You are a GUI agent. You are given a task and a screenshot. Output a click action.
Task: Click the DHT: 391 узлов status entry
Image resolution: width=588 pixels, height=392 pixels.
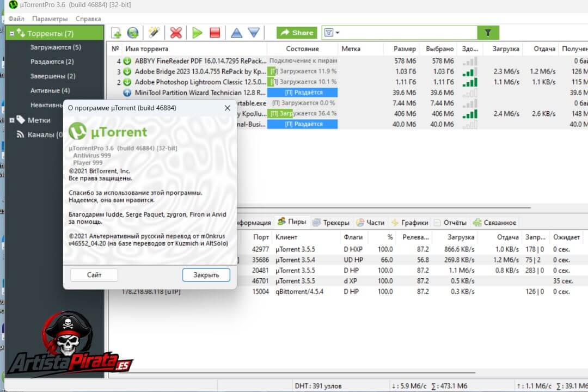pyautogui.click(x=318, y=385)
